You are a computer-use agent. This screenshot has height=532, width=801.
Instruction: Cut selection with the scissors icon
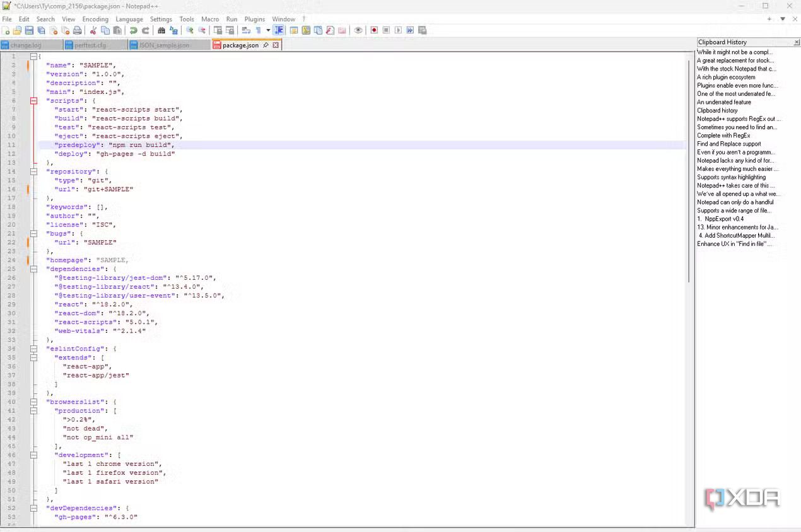click(x=93, y=30)
